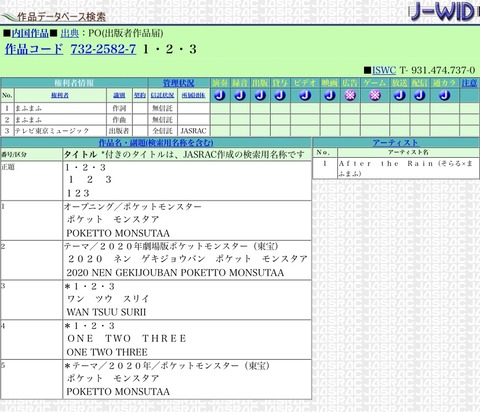Click title オープニング／ポケットモンスター
The width and height of the screenshot is (480, 412).
[x=133, y=207]
